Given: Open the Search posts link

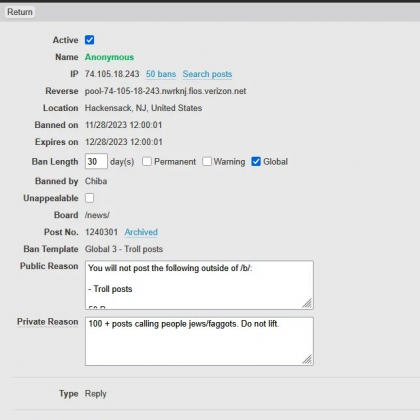Looking at the screenshot, I should pyautogui.click(x=207, y=74).
